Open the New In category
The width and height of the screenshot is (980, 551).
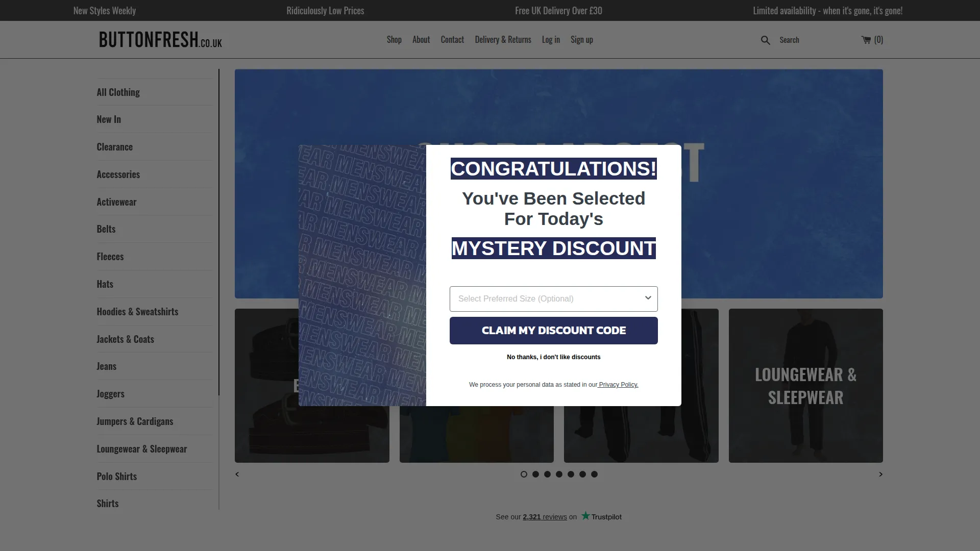(x=109, y=119)
